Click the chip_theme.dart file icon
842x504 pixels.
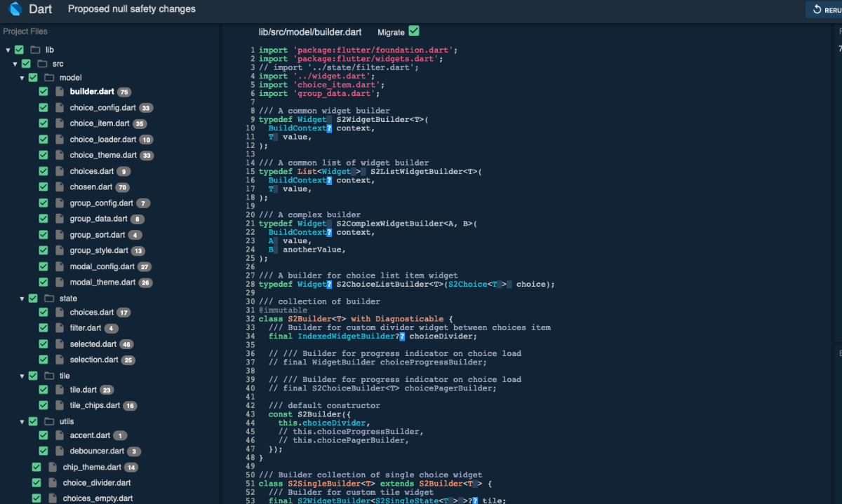[x=53, y=467]
